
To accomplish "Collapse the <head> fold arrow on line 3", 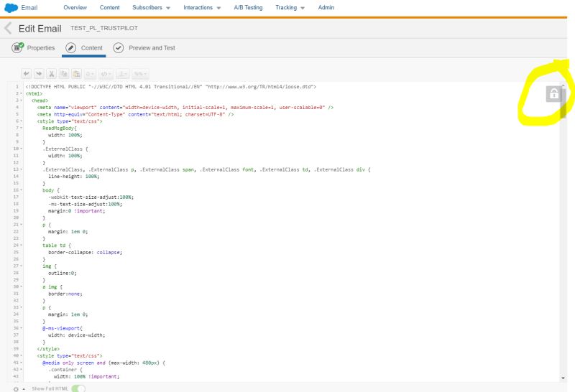I will click(x=22, y=101).
